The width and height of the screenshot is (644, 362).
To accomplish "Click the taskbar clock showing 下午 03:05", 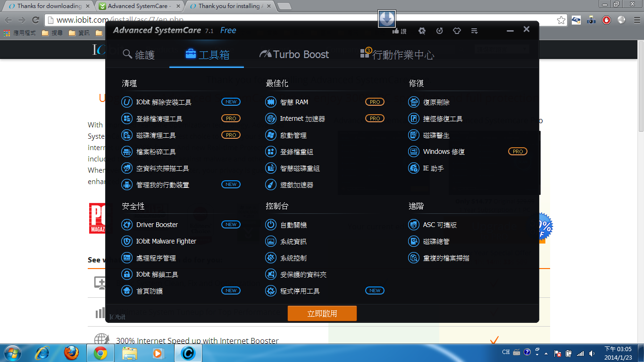I will pos(618,353).
